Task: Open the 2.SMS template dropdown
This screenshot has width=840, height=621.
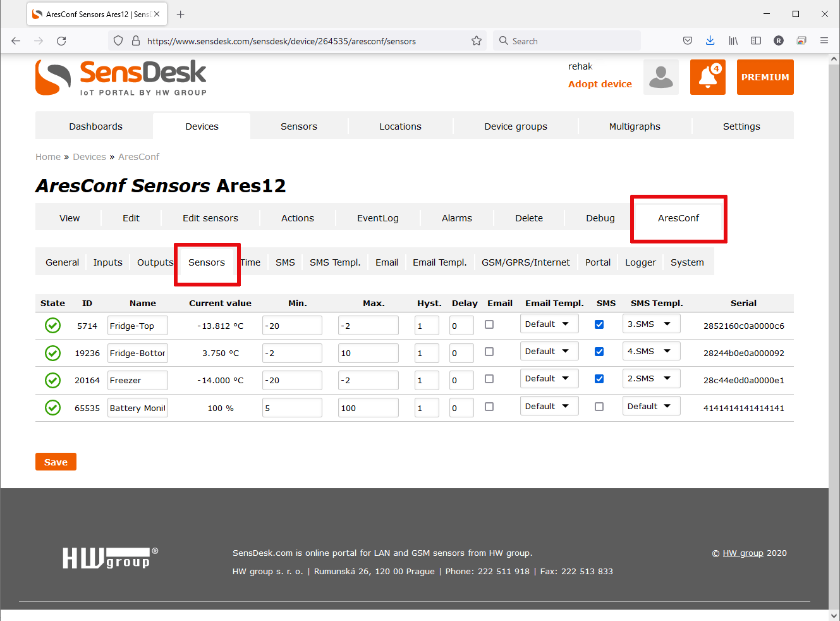Action: [x=651, y=378]
